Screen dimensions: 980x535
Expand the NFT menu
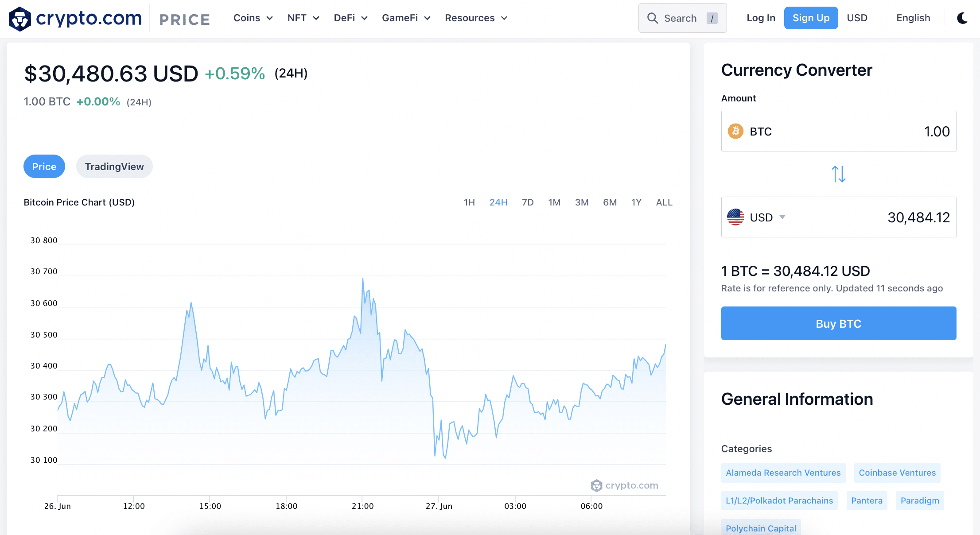[303, 18]
